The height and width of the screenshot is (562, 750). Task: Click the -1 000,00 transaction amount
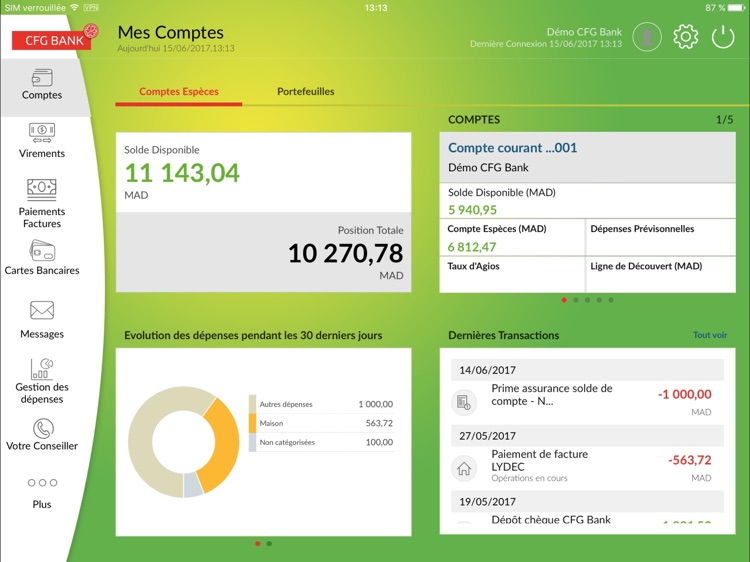pos(684,394)
